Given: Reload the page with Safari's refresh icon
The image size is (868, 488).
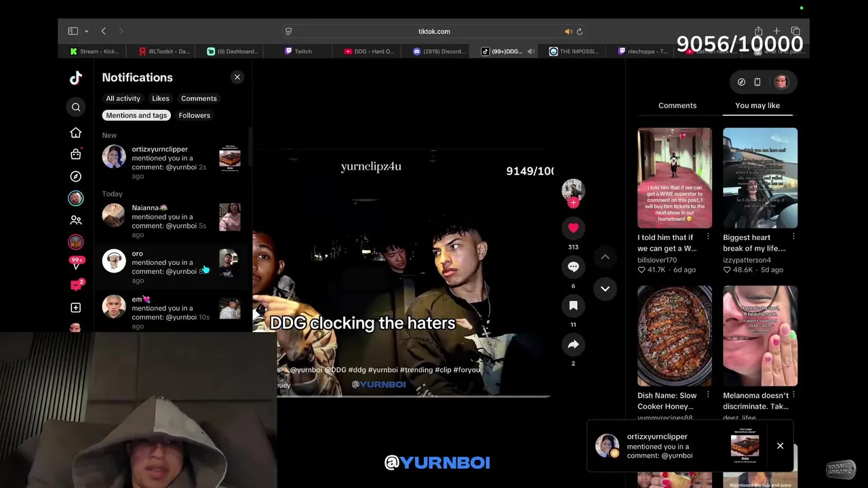Looking at the screenshot, I should coord(579,31).
